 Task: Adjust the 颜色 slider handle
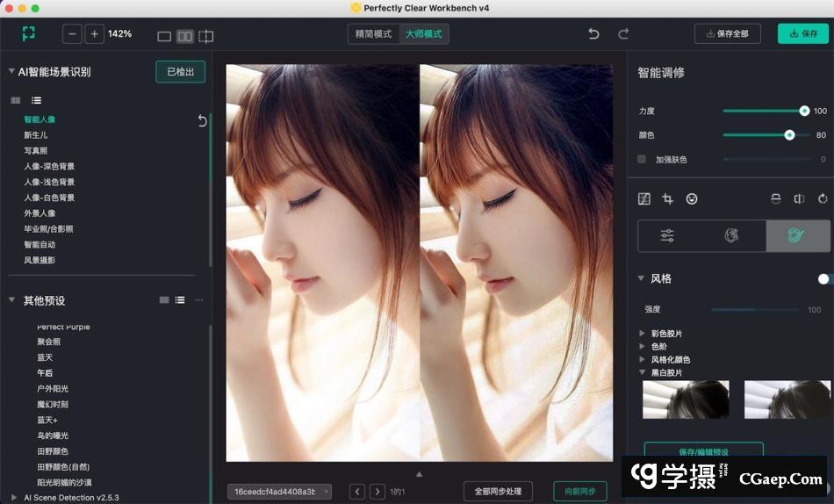coord(789,135)
